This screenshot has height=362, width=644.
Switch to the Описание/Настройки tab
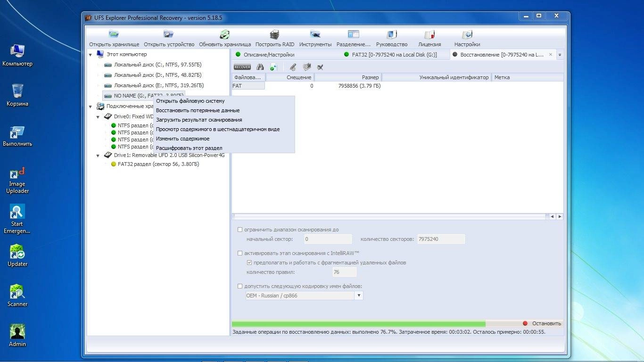pos(269,55)
